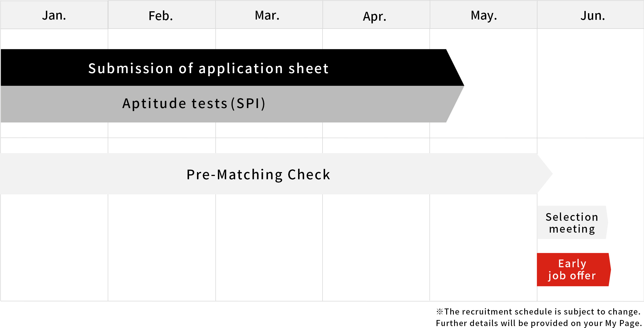Click the black Submission of application sheet bar
The height and width of the screenshot is (328, 644).
click(208, 68)
